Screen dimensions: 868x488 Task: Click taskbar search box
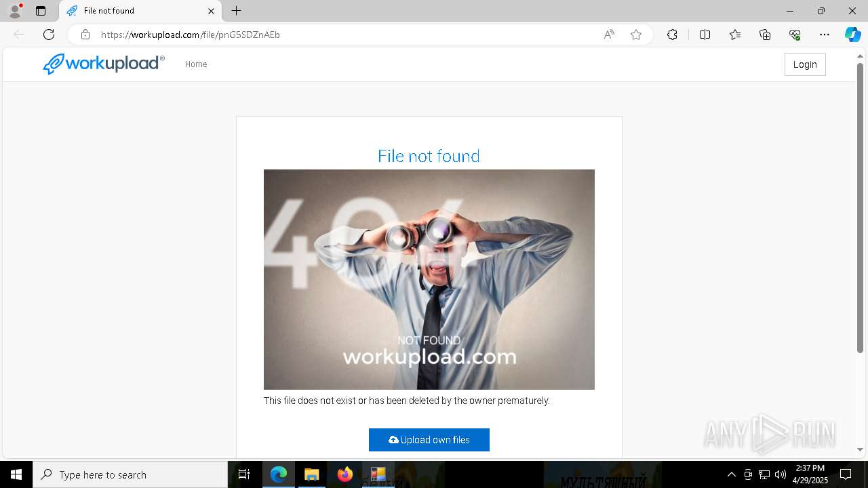click(x=130, y=474)
